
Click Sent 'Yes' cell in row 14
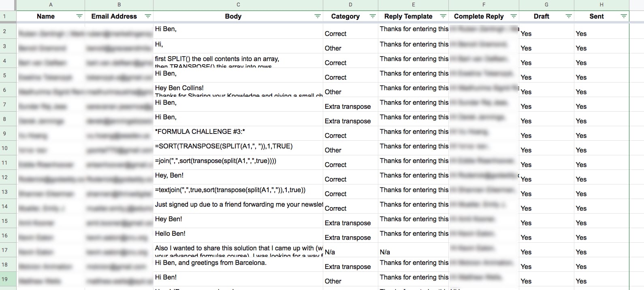point(601,206)
